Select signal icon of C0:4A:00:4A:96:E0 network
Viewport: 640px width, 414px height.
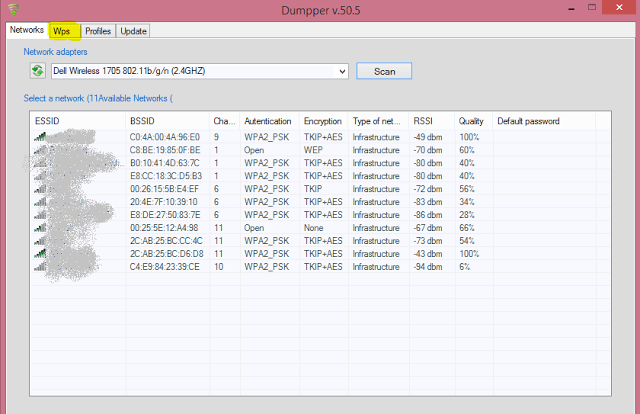[40, 136]
